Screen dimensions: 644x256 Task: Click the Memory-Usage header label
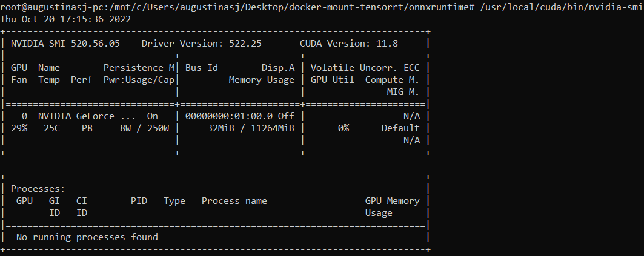click(x=262, y=80)
